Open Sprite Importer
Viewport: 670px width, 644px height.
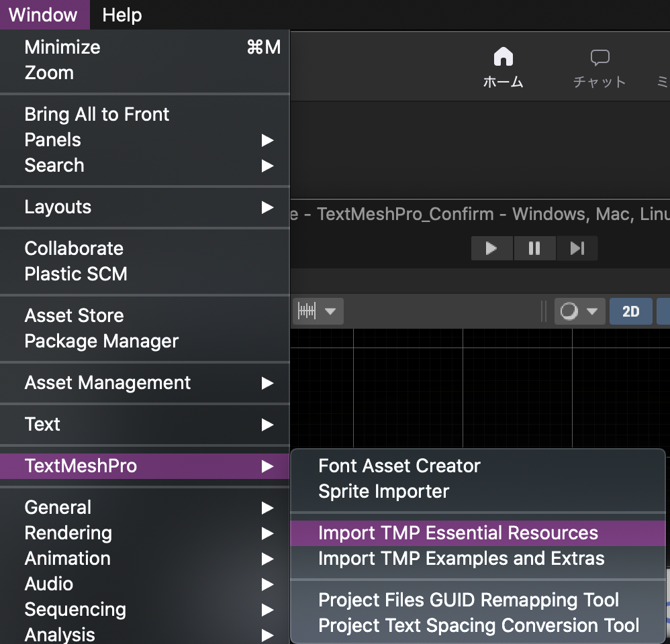pos(478,491)
